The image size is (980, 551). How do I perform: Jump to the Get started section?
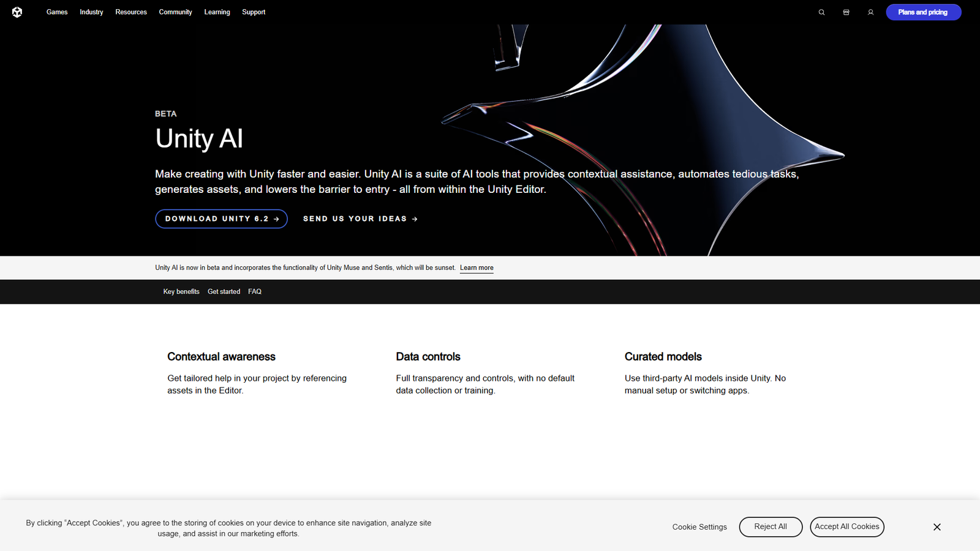coord(224,292)
